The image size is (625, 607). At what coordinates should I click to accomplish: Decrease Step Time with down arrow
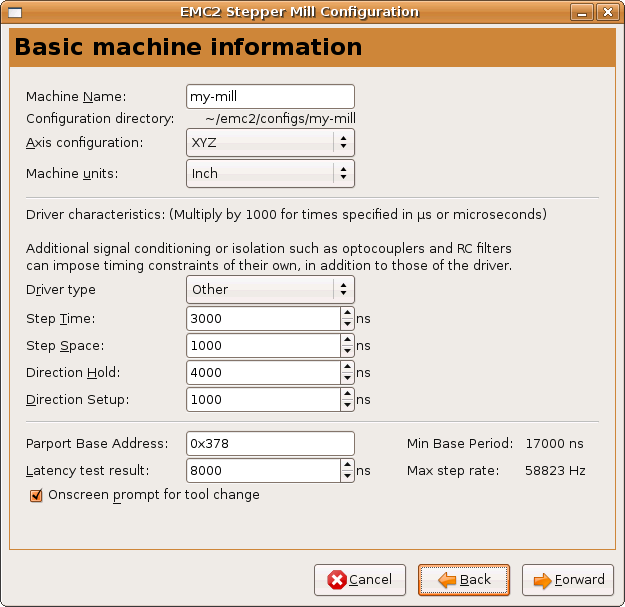(348, 324)
